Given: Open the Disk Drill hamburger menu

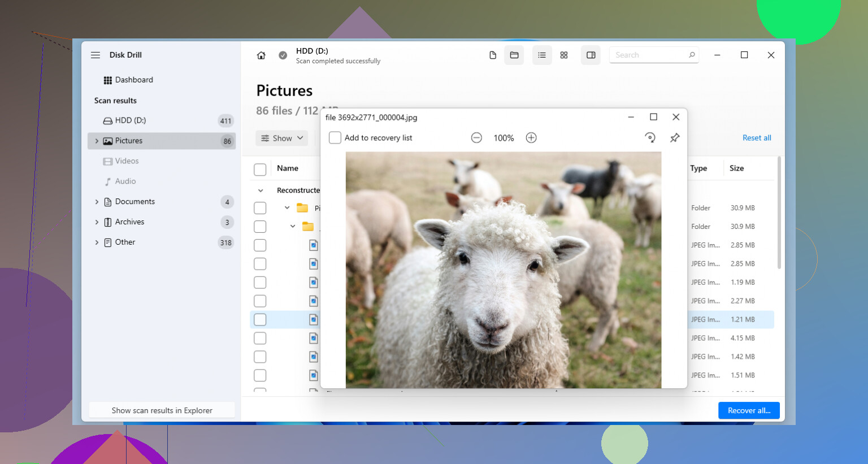Looking at the screenshot, I should [x=96, y=55].
